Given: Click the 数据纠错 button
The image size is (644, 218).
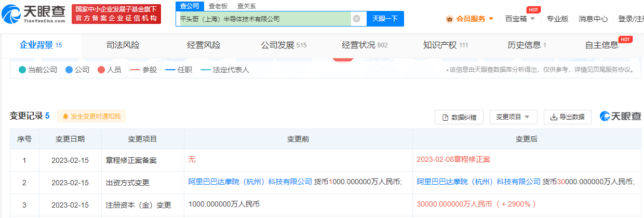Looking at the screenshot, I should [459, 117].
